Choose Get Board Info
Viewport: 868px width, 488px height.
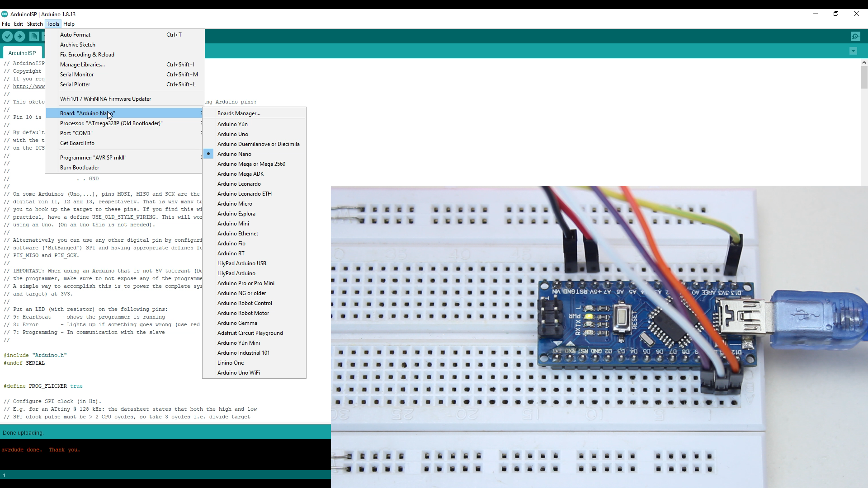click(x=77, y=143)
